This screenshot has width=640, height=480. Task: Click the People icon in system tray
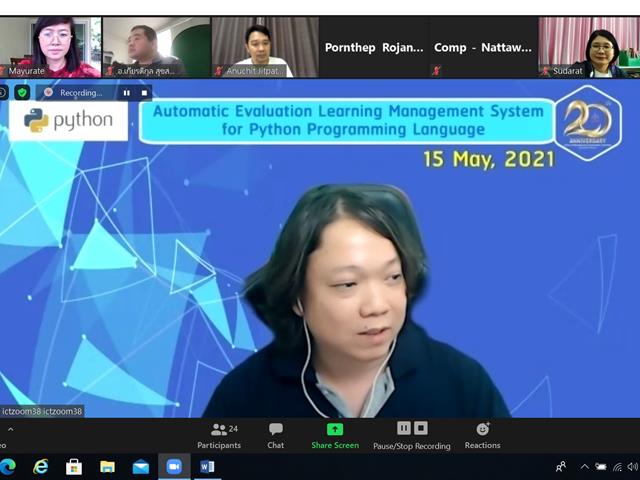[x=561, y=466]
